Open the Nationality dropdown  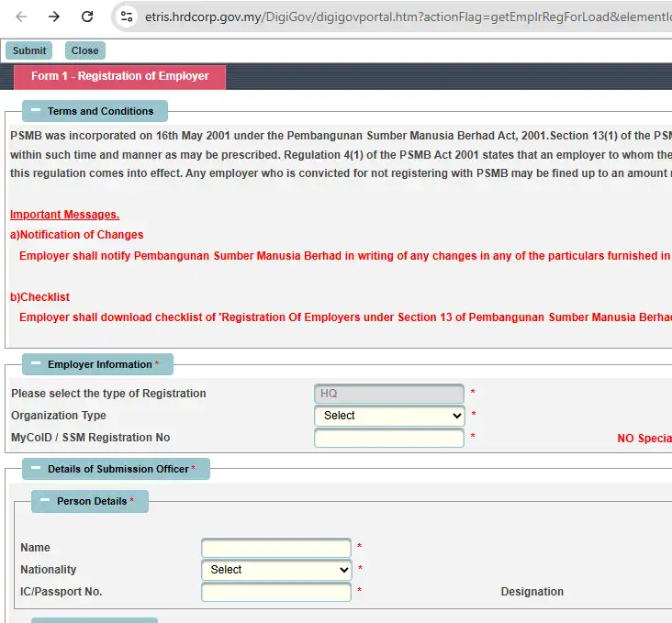[x=276, y=570]
